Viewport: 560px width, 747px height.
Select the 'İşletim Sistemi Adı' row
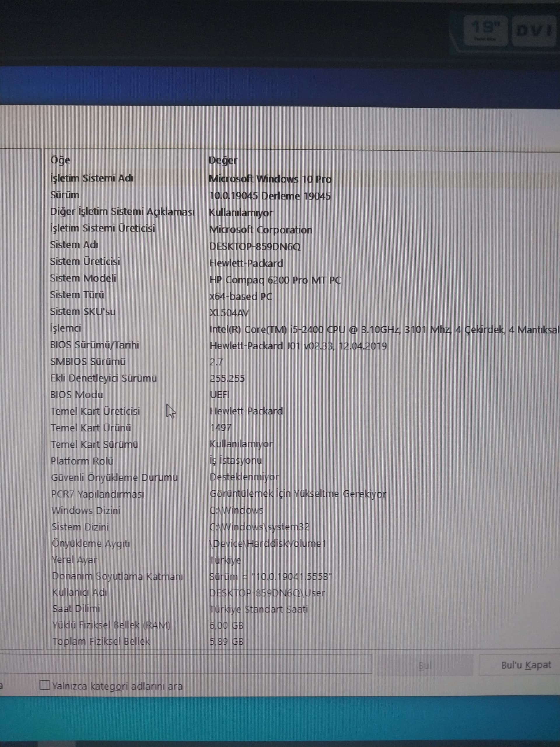92,178
